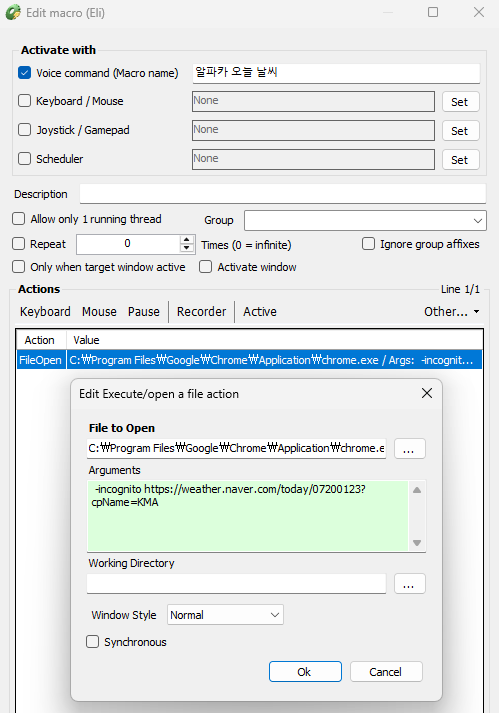The image size is (499, 713).
Task: Click the Active toolbar item
Action: click(260, 311)
